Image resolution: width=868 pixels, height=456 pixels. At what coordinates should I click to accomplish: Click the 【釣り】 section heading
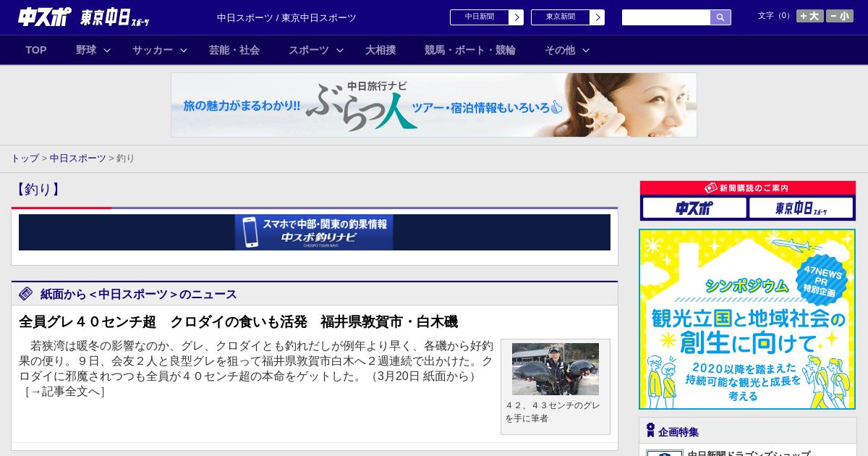(37, 190)
